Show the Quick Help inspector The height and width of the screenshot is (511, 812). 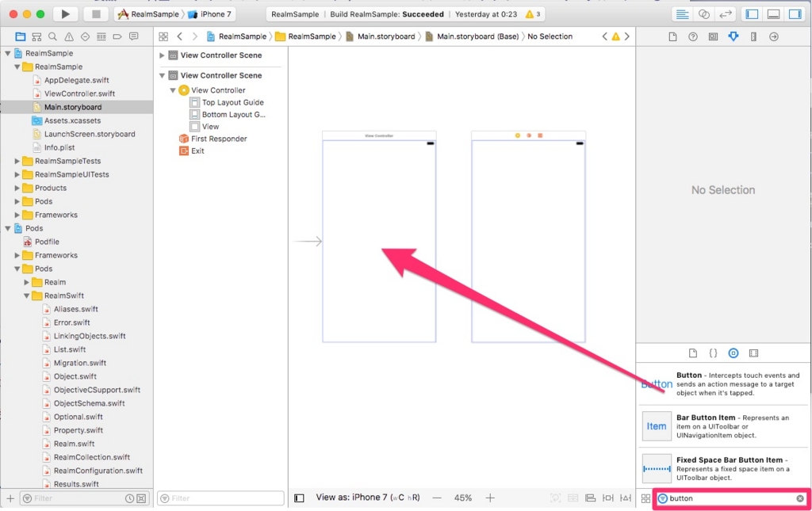click(693, 36)
